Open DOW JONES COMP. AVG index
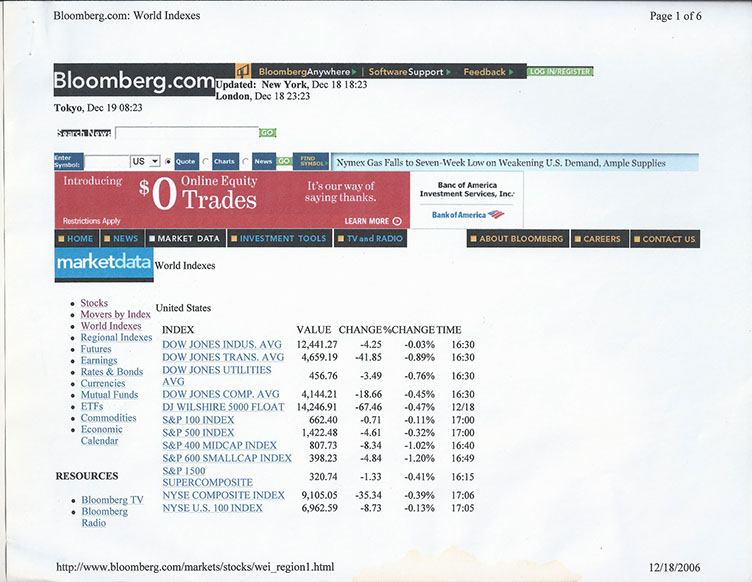752x582 pixels. click(221, 395)
